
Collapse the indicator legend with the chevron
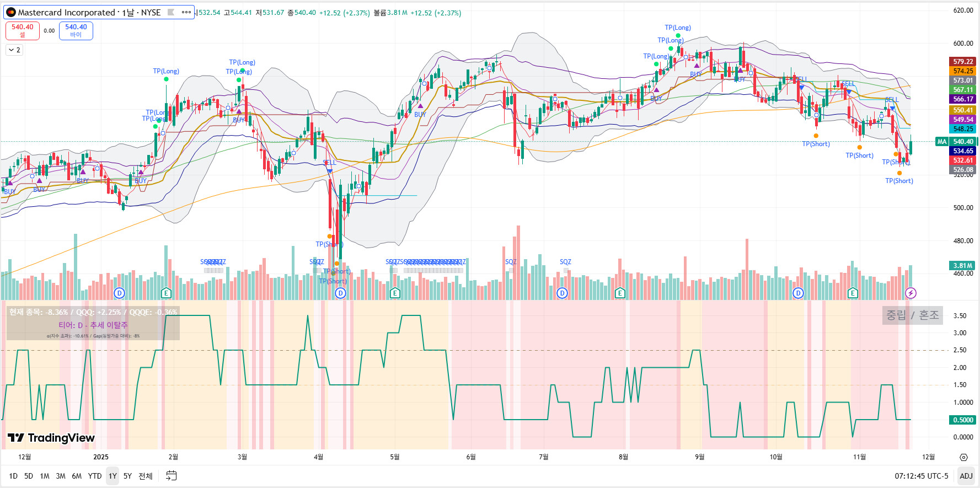click(14, 50)
